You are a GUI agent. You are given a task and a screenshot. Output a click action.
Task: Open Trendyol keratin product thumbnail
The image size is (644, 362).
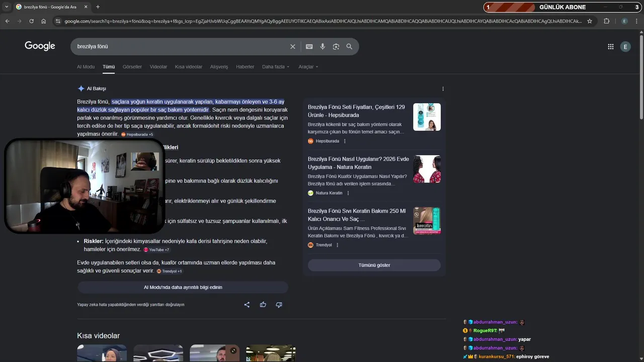(427, 221)
